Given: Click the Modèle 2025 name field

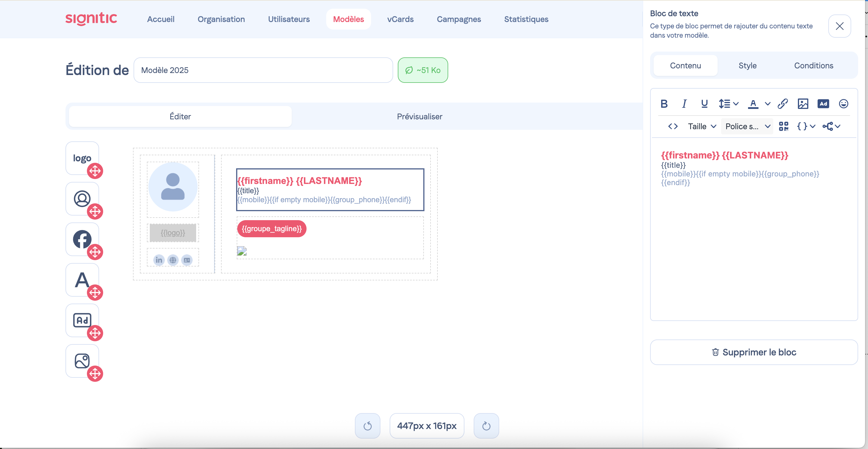Looking at the screenshot, I should coord(263,70).
